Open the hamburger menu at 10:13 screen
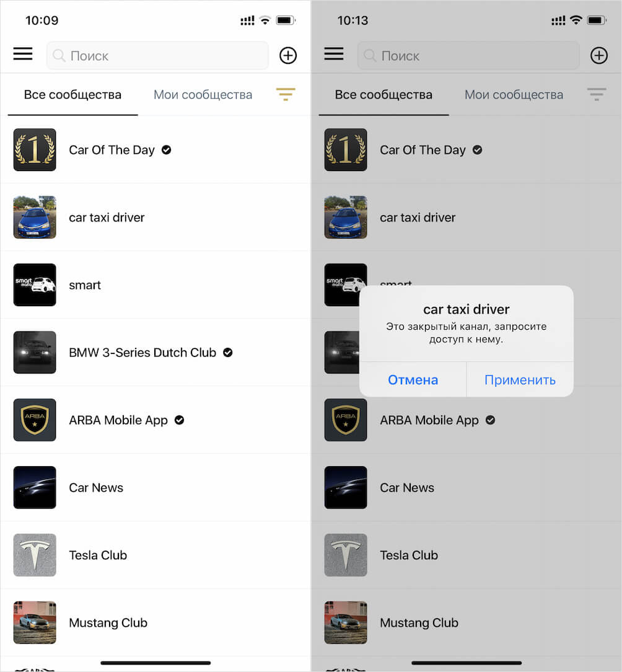The height and width of the screenshot is (672, 622). (334, 54)
